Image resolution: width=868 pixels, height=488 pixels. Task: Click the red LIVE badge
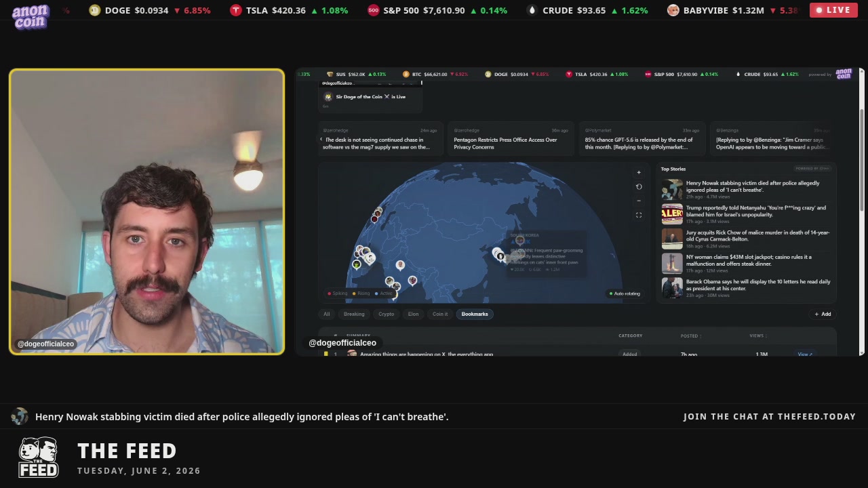click(833, 10)
